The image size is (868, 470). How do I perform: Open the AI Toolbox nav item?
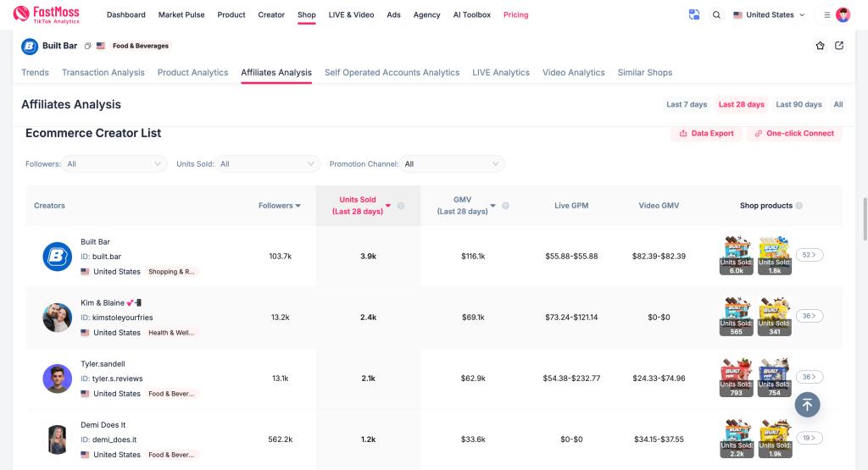471,15
